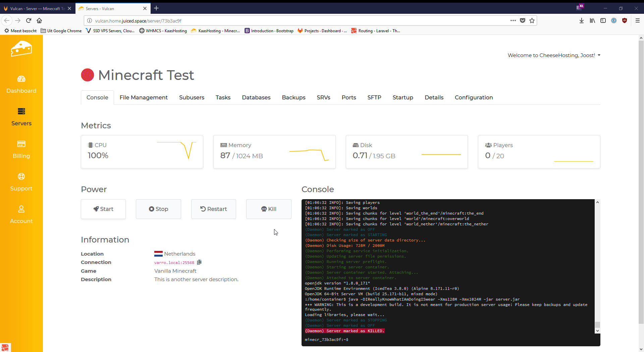Restart the server

tap(214, 209)
